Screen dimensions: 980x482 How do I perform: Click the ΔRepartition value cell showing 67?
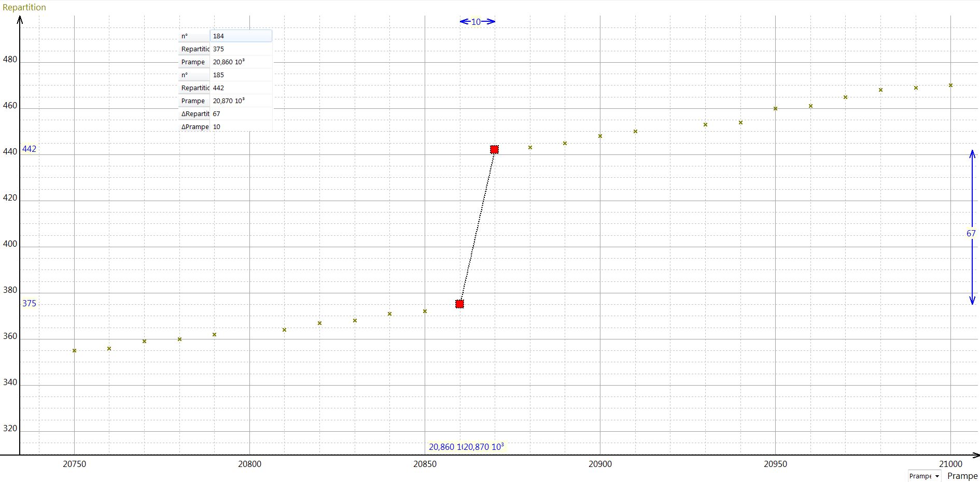click(x=241, y=114)
